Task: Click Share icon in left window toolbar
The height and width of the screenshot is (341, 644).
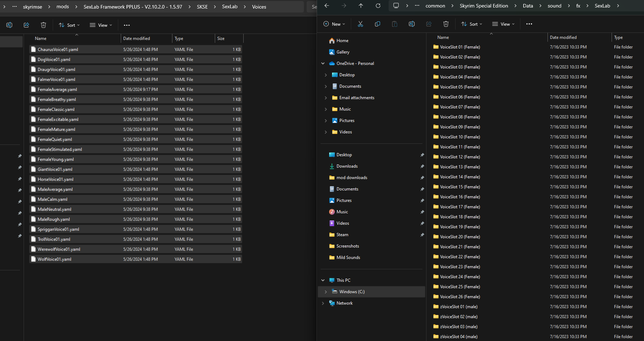Action: 26,25
